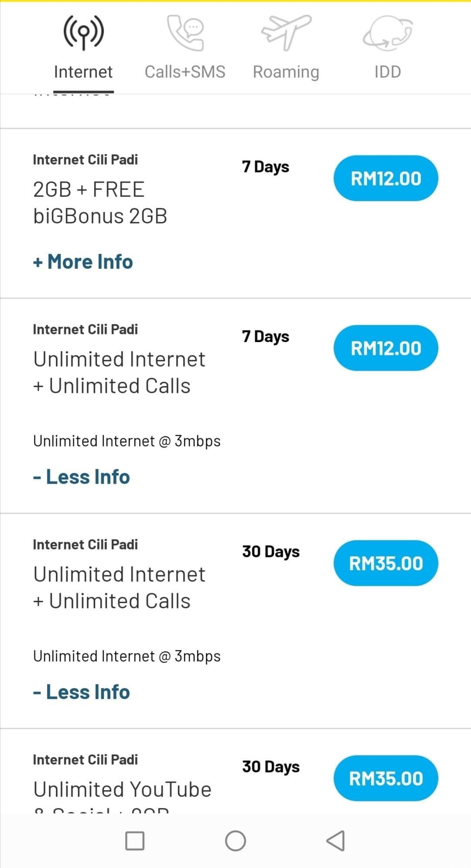Screen dimensions: 471x868
Task: Open the IDD tab label
Action: (x=388, y=72)
